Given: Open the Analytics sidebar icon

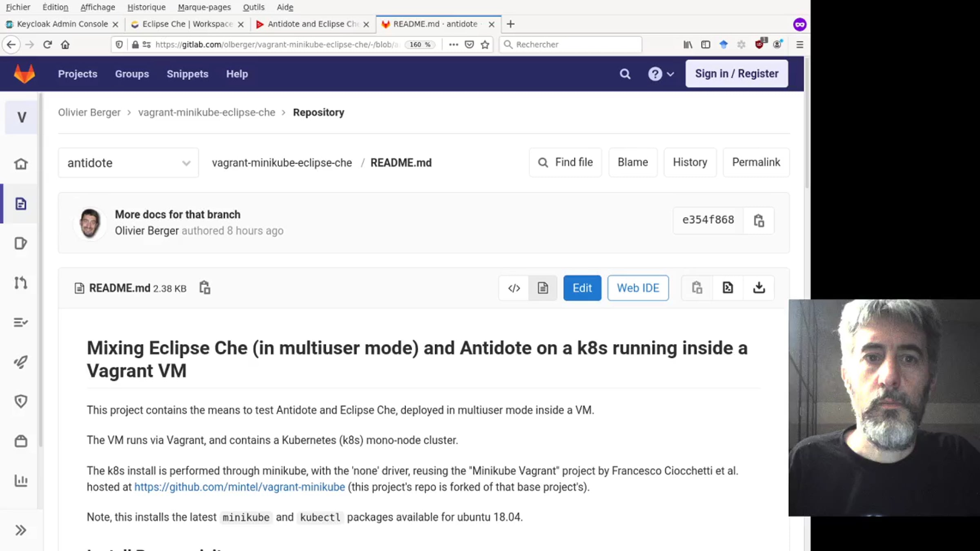Looking at the screenshot, I should [x=21, y=480].
